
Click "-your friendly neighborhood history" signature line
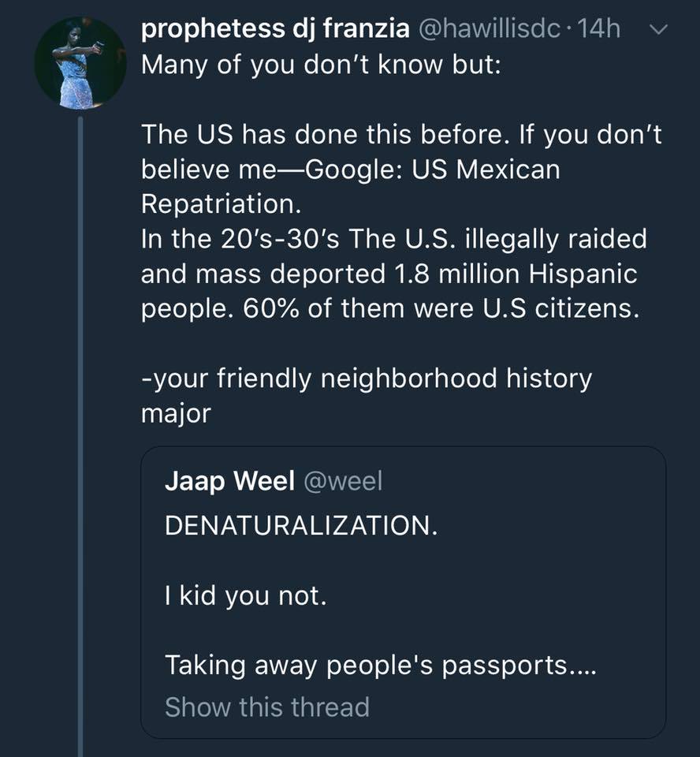coord(367,378)
